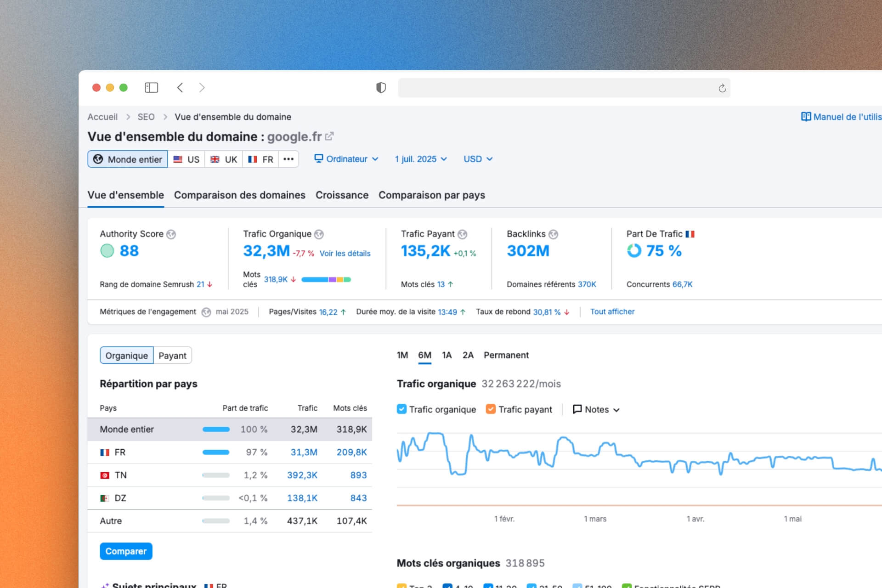Click the down arrow beside Taux de rebond
882x588 pixels.
click(x=567, y=312)
